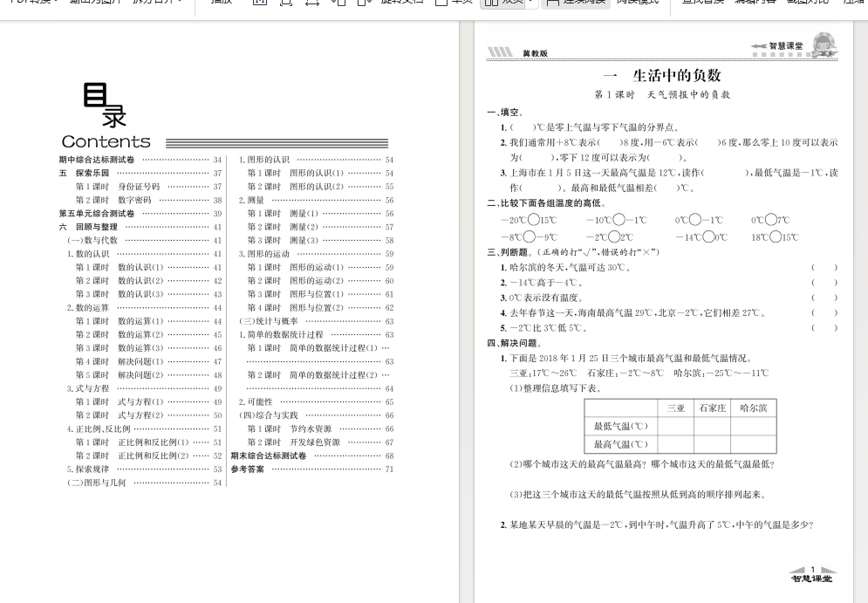
Task: Select the '解决问题(1)' lesson row
Action: coord(148,361)
